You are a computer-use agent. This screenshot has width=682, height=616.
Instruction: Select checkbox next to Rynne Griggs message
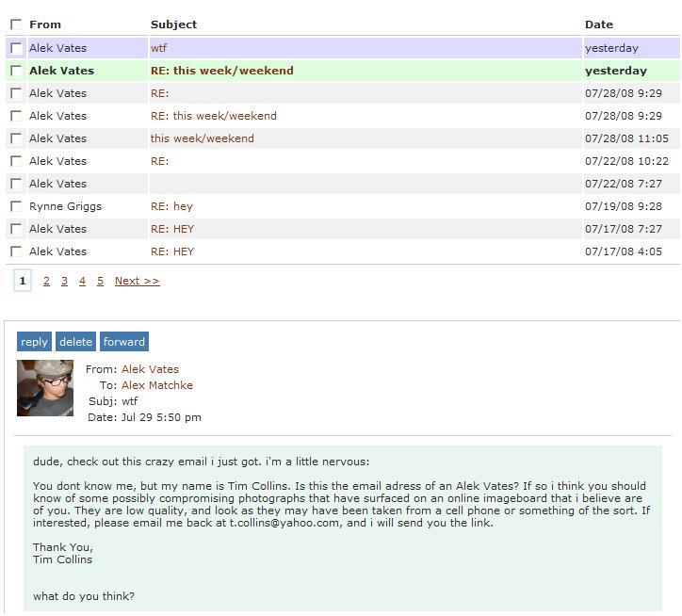(16, 206)
